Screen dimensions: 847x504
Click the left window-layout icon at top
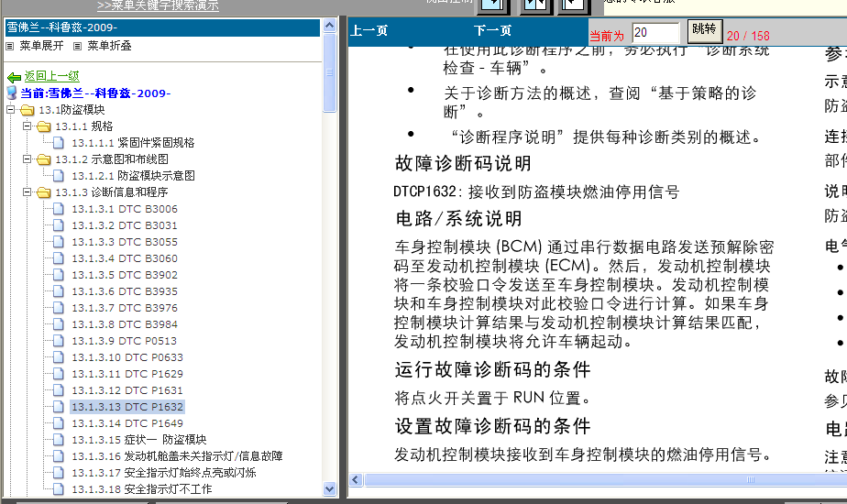point(491,5)
